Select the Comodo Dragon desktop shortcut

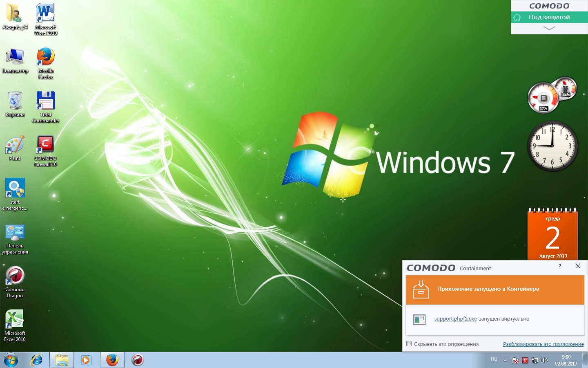(x=15, y=282)
